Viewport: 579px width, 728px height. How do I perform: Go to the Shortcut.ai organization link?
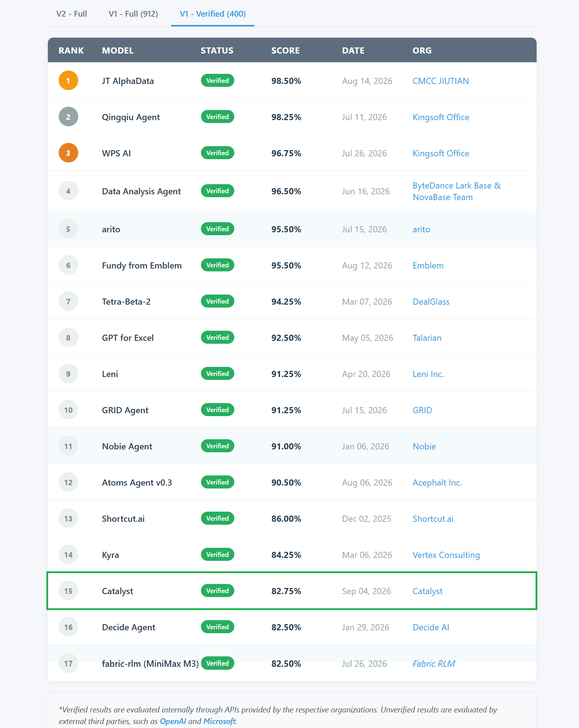tap(433, 519)
